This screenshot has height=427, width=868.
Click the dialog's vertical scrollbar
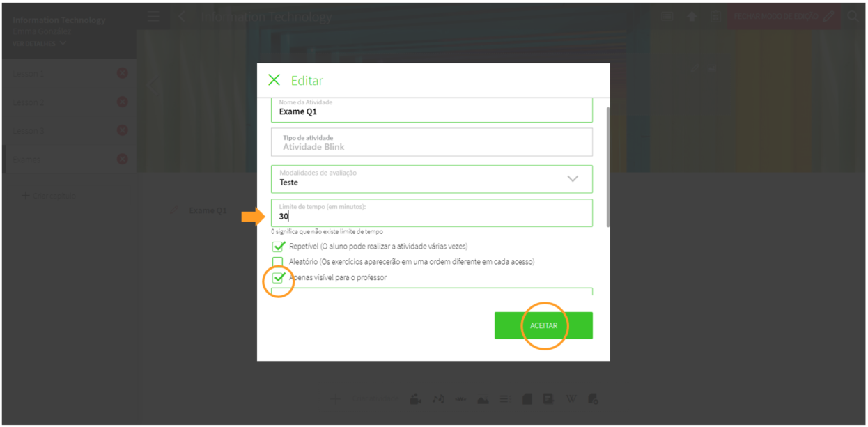tap(608, 167)
